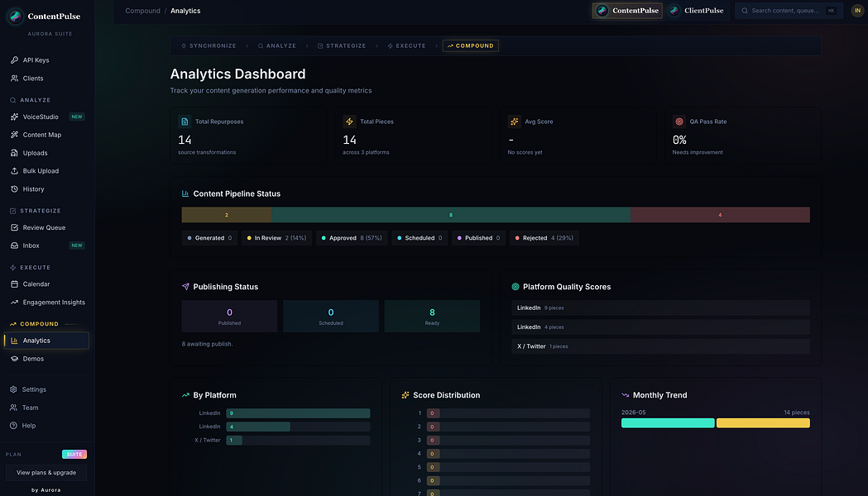Image resolution: width=868 pixels, height=496 pixels.
Task: Click the X / Twitter 1 pieces row
Action: click(660, 346)
